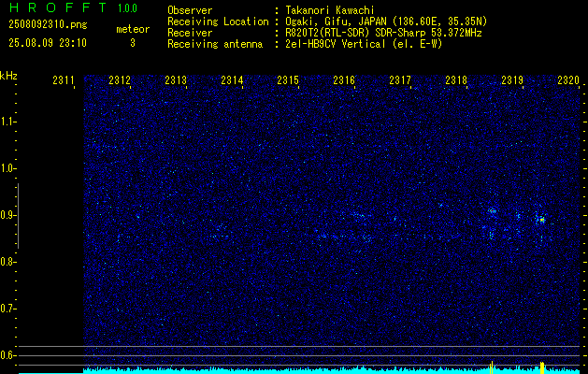Click the antenna description 2el-HB9CV Vertical

[x=336, y=44]
